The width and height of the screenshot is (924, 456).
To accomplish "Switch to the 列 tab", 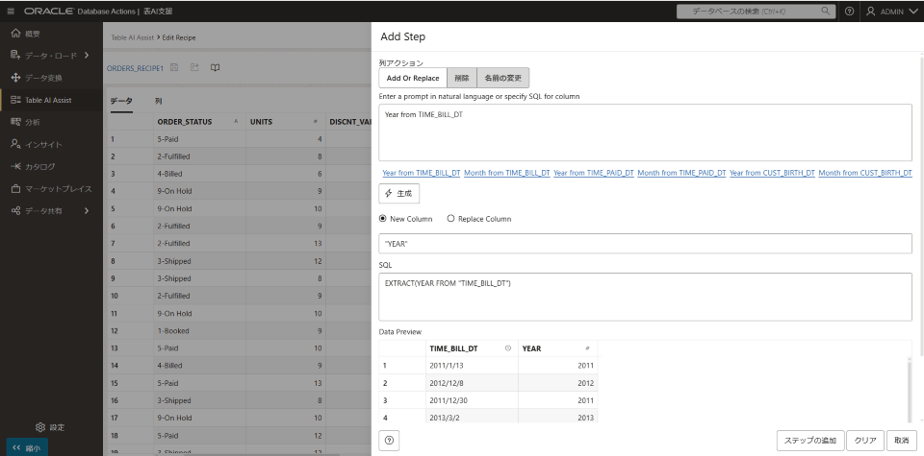I will tap(157, 101).
